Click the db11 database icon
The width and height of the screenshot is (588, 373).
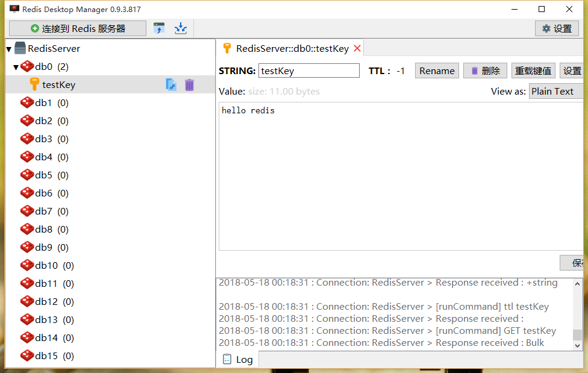tap(27, 283)
